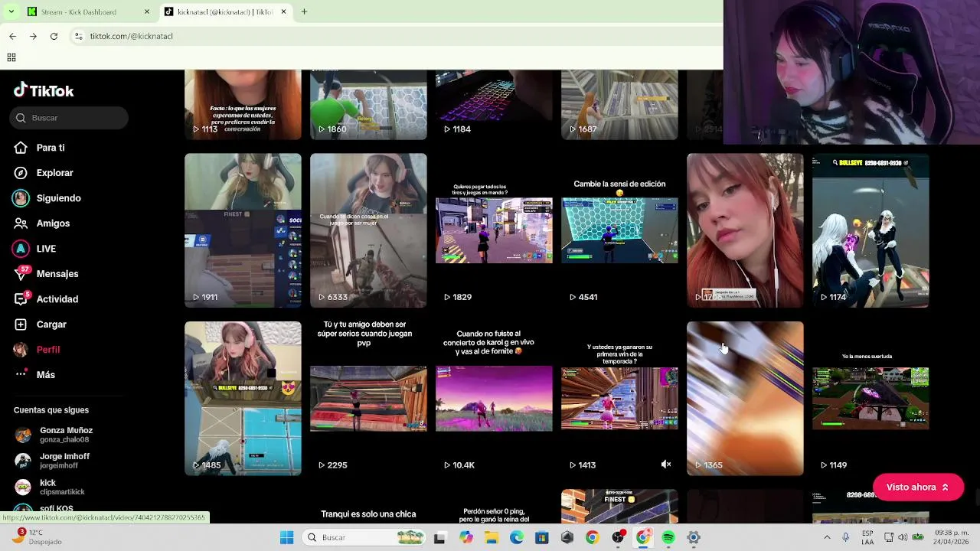Screen dimensions: 980x551
Task: Open the video with 1365 views
Action: click(x=745, y=399)
